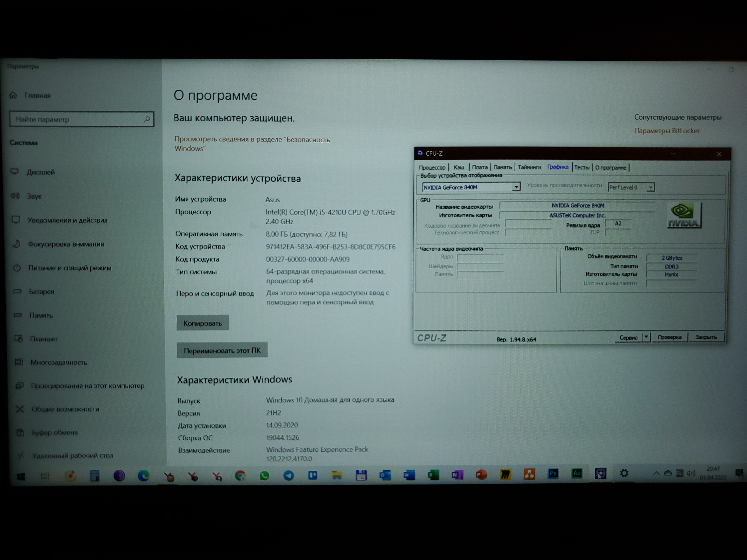Open Adobe Audition from the taskbar

click(x=577, y=473)
